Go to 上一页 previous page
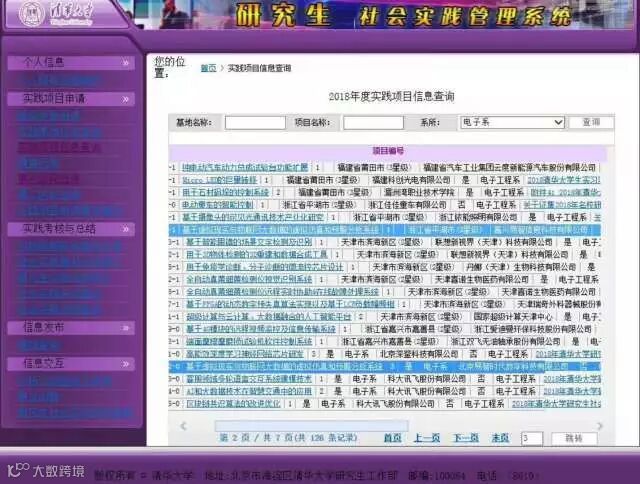 tap(427, 438)
